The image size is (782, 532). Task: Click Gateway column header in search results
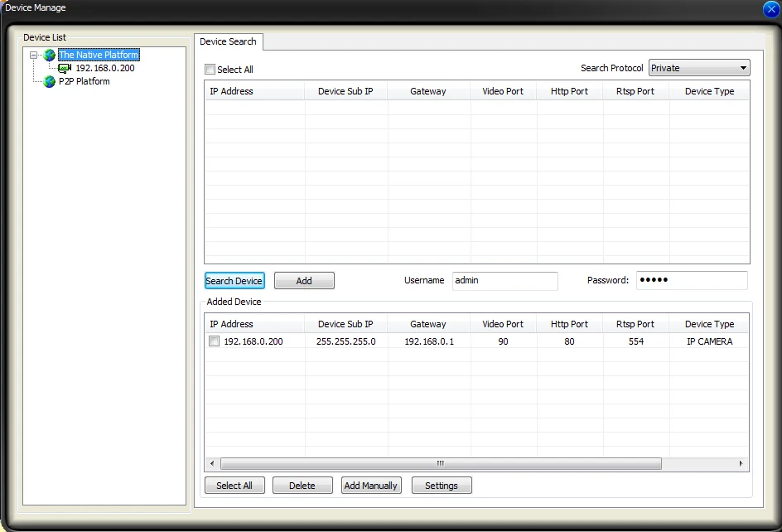[428, 91]
